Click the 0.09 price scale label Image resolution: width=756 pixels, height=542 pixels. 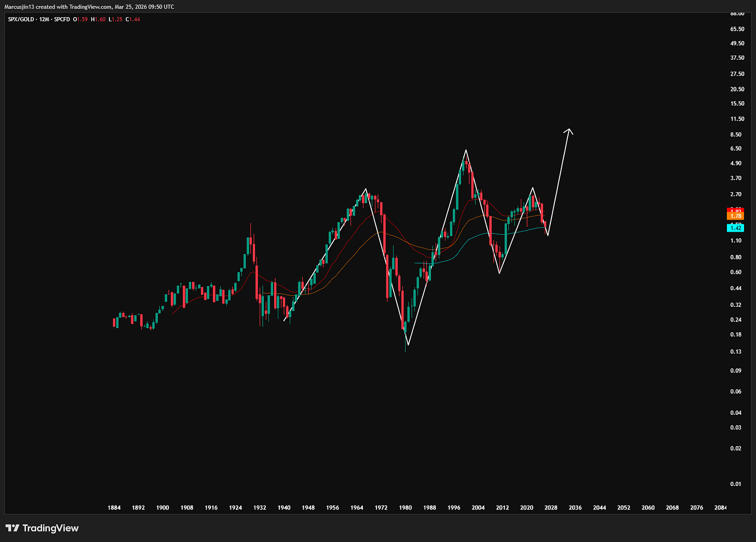tap(736, 371)
